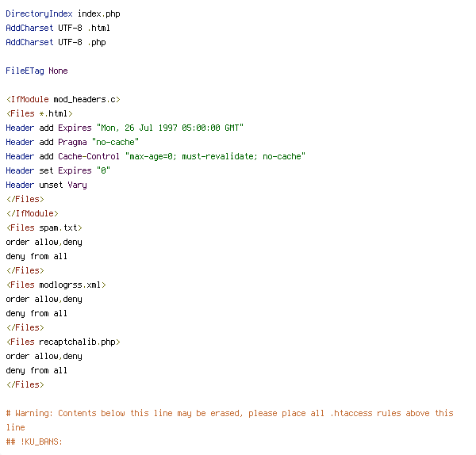Image resolution: width=476 pixels, height=455 pixels.
Task: Select the 'Header unset Vary' line
Action: point(47,185)
